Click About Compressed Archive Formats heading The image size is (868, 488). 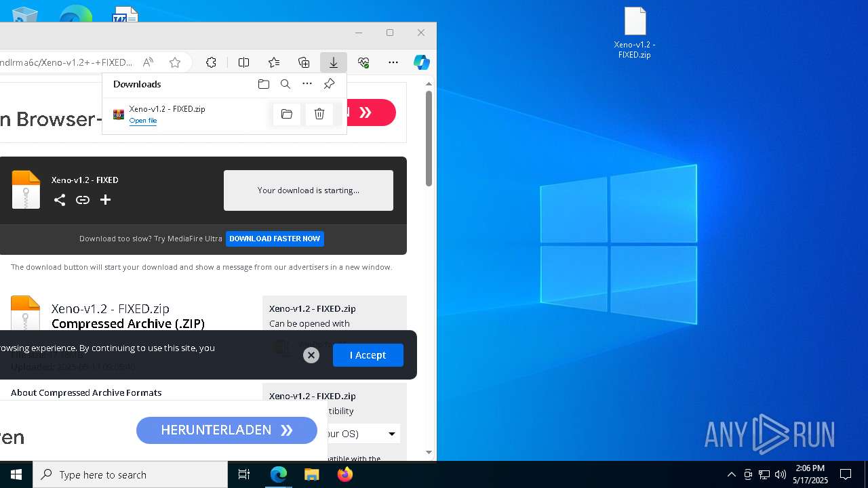coord(86,392)
